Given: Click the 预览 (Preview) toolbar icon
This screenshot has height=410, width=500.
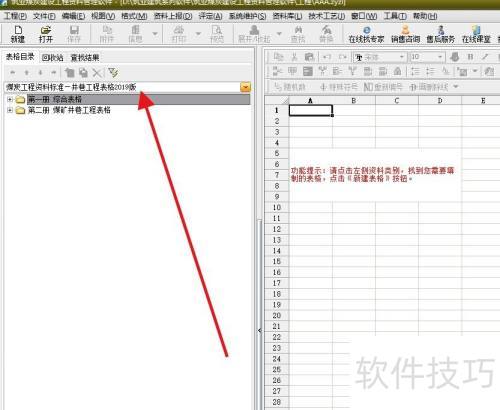Looking at the screenshot, I should coord(217,34).
